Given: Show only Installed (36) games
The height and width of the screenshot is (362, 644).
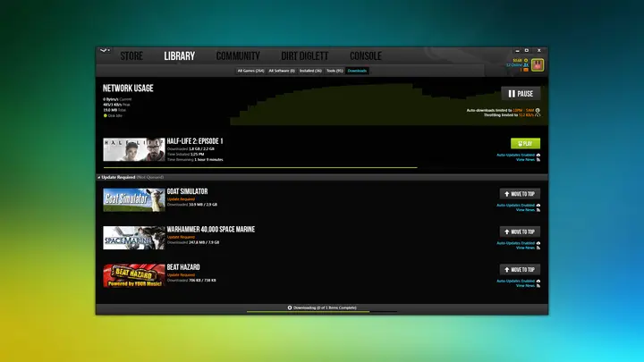Looking at the screenshot, I should point(310,71).
